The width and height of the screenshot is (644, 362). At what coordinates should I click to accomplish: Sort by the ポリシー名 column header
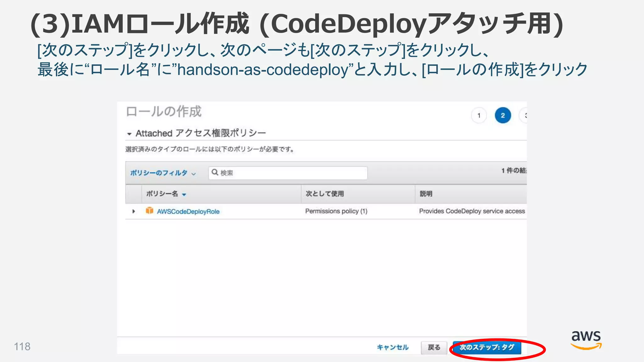(x=166, y=194)
